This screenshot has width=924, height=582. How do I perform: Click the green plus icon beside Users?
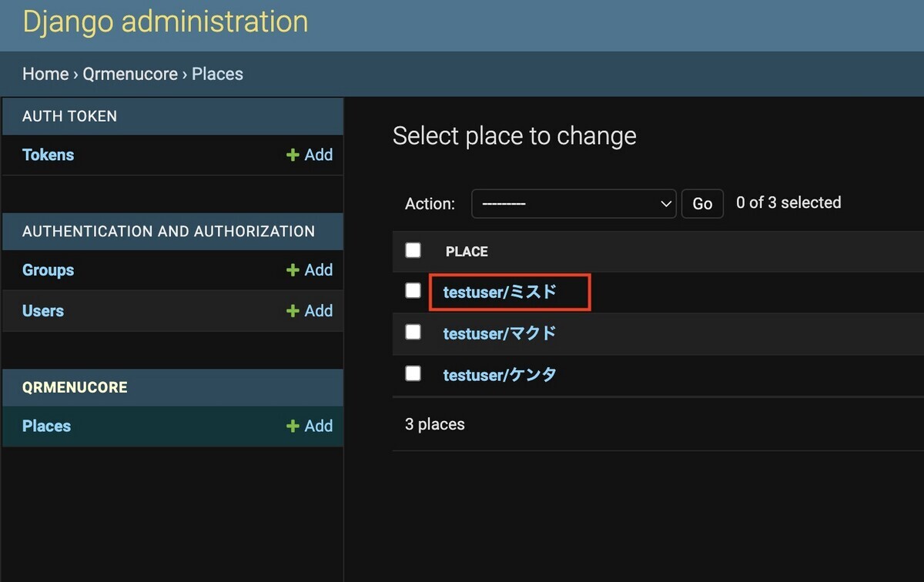tap(293, 311)
